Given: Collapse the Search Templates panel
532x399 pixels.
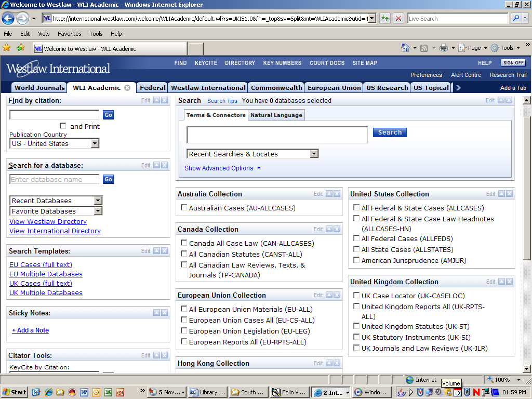Looking at the screenshot, I should pos(156,251).
